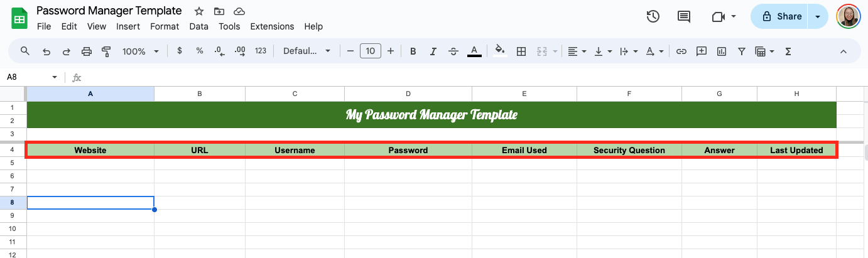This screenshot has width=868, height=258.
Task: Expand the Default font family dropdown
Action: pyautogui.click(x=307, y=51)
